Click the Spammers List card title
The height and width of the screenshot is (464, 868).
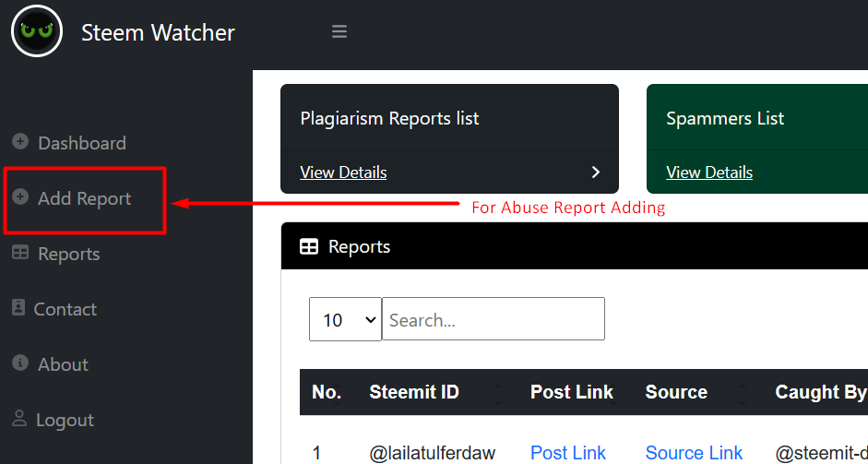point(725,118)
